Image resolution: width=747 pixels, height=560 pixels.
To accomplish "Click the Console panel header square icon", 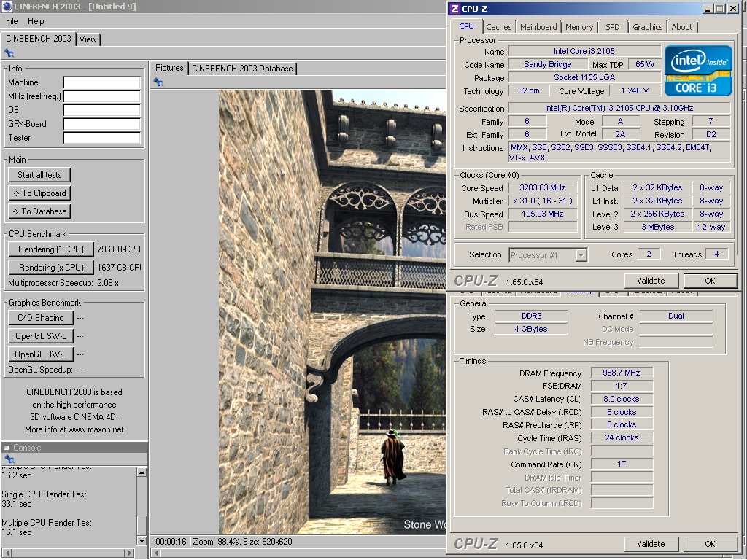I will (7, 448).
